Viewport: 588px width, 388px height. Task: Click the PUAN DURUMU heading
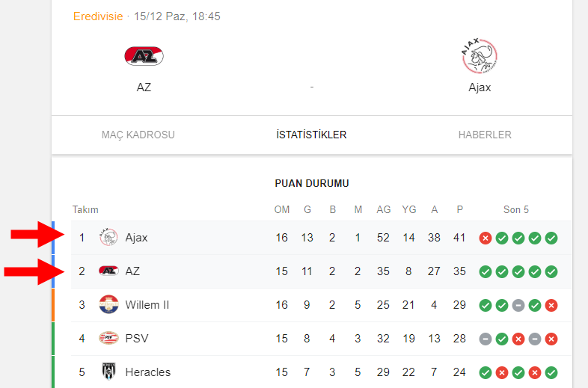pyautogui.click(x=312, y=183)
